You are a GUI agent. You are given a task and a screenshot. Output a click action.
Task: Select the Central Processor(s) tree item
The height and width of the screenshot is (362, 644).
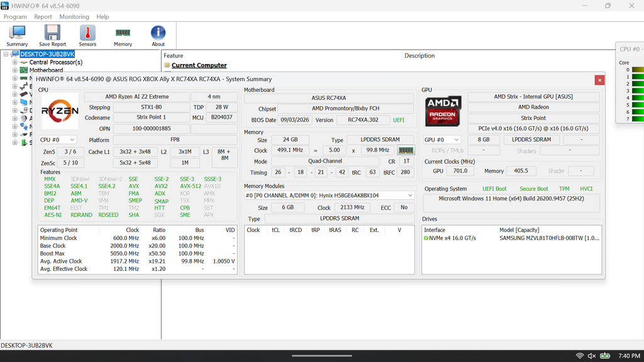click(56, 62)
